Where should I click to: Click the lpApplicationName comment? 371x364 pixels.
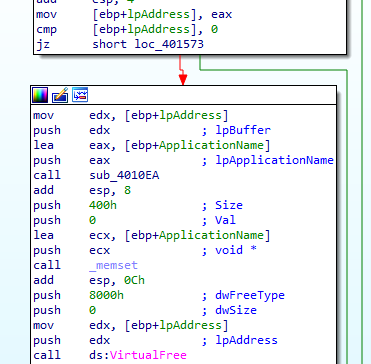pos(274,160)
